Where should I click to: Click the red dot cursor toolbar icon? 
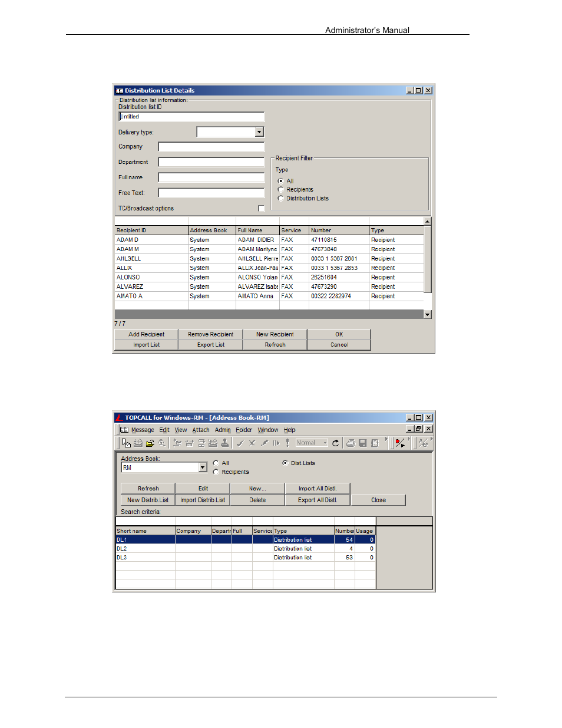[400, 443]
